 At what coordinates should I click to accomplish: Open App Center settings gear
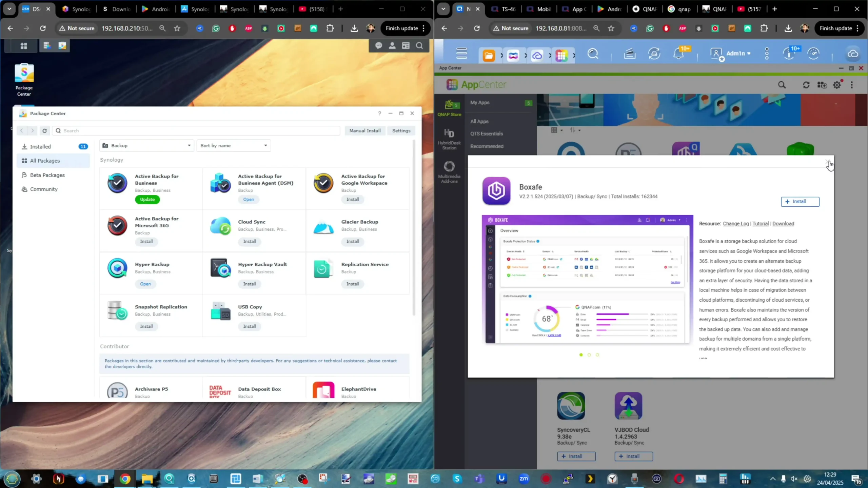point(837,85)
